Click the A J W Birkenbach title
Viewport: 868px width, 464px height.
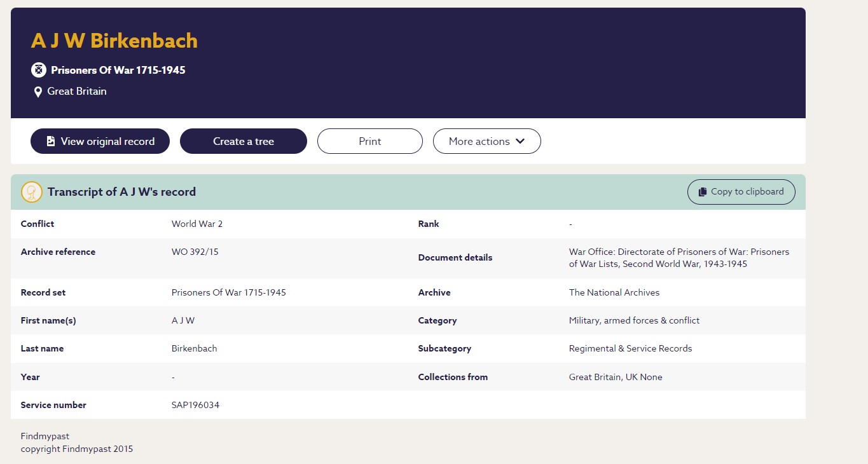click(x=114, y=41)
